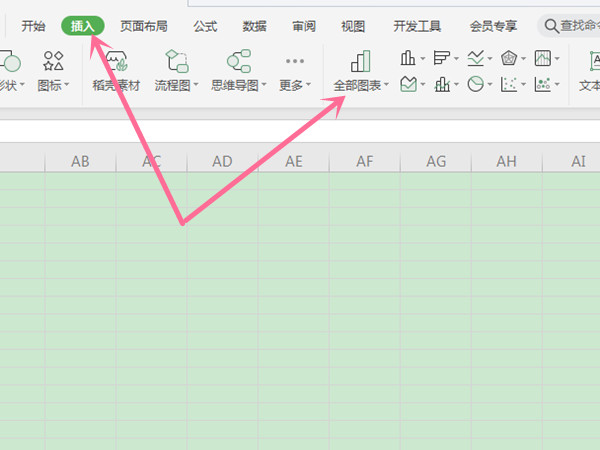The height and width of the screenshot is (450, 600).
Task: Select column AD header
Action: click(x=222, y=161)
